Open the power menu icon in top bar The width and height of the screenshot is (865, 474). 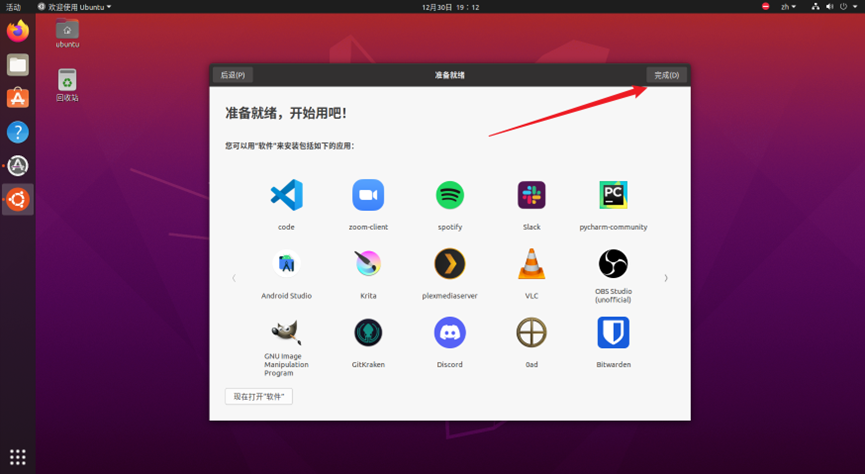(843, 7)
